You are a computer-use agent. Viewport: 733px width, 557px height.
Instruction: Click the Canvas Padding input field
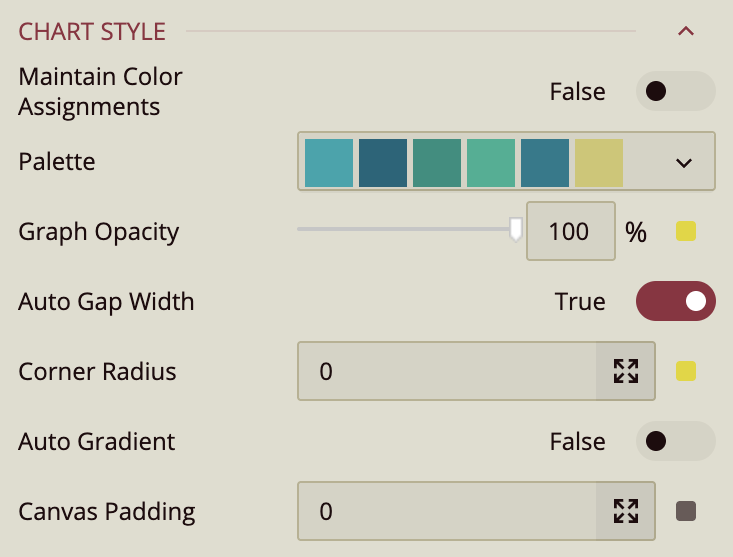pos(447,512)
